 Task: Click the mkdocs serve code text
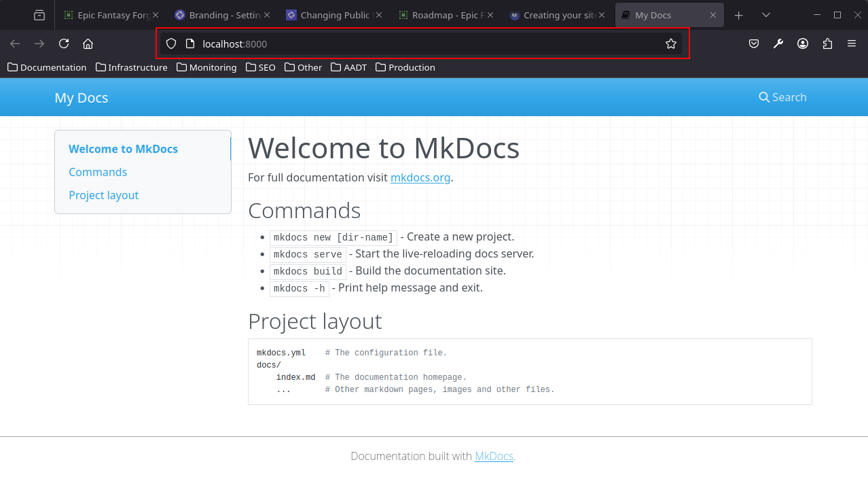308,254
